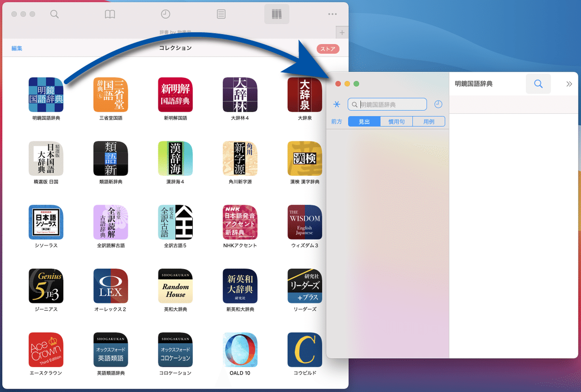Click the asterisk wildcard icon

[x=337, y=105]
